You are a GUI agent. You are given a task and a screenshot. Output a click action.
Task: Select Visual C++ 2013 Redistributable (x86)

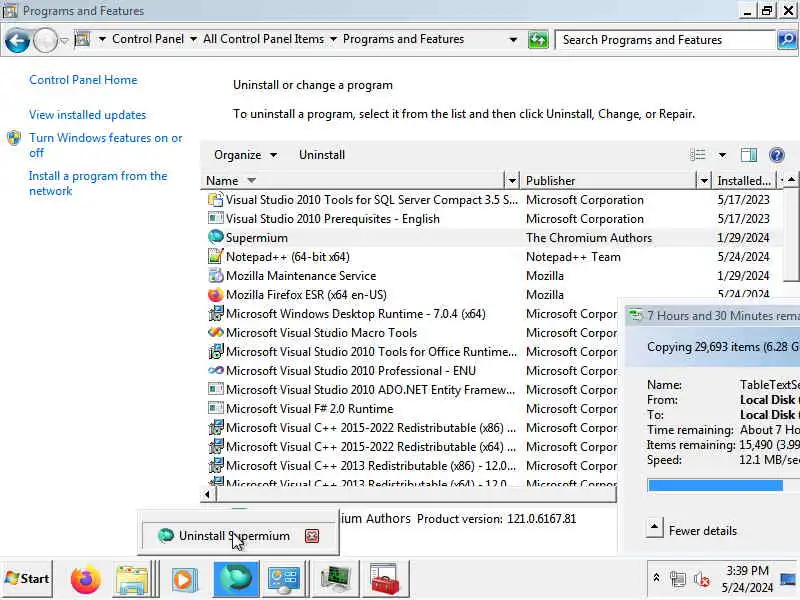411,466
